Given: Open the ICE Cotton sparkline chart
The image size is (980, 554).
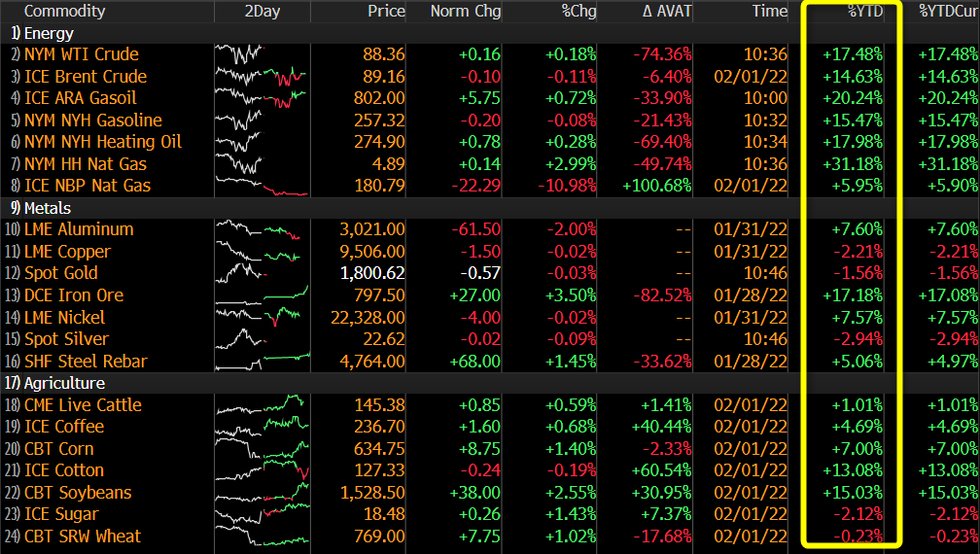Looking at the screenshot, I should [262, 470].
